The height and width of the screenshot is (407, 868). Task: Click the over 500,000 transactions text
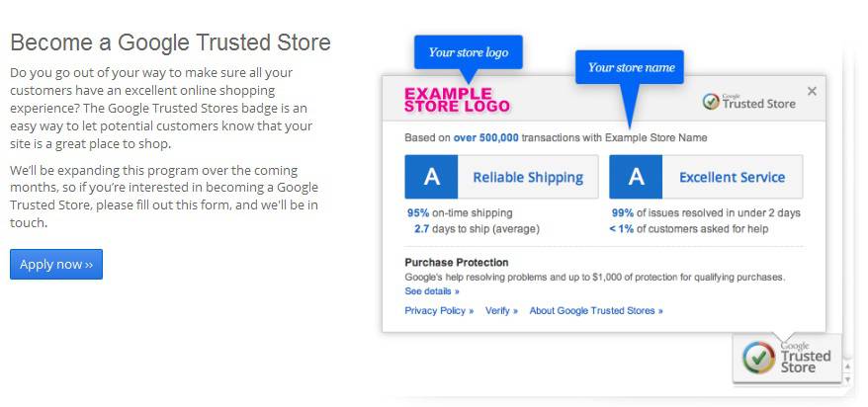(486, 137)
